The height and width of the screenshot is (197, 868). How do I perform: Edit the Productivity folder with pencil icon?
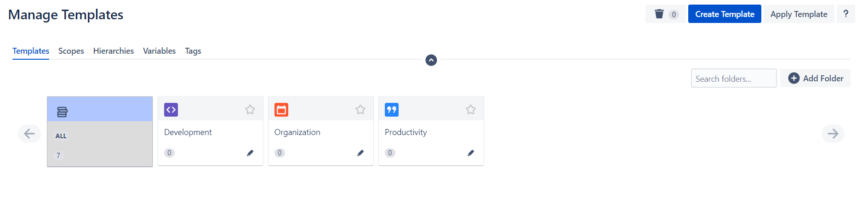(x=471, y=153)
